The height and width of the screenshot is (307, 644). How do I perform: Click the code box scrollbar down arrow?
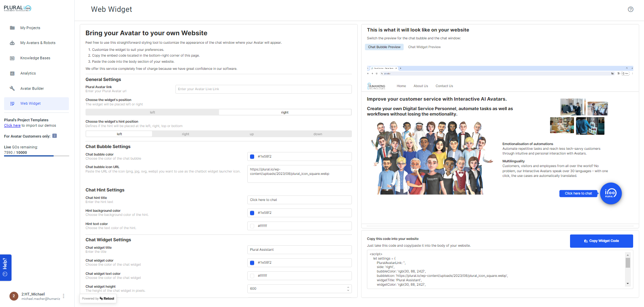[628, 284]
